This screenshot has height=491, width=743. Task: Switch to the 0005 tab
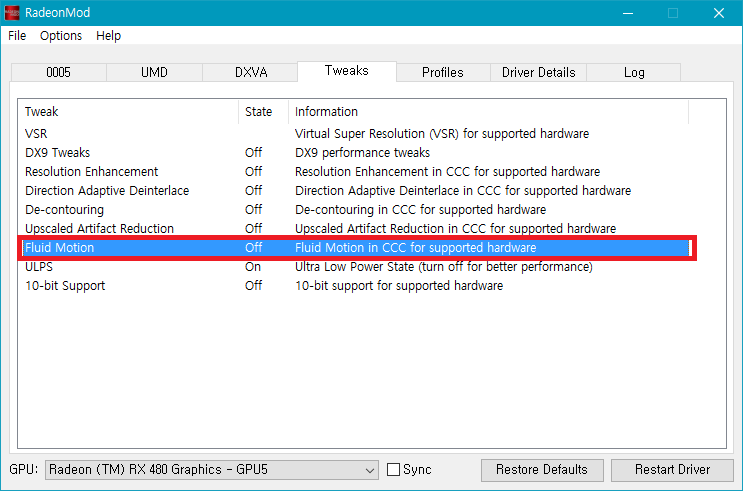(58, 73)
